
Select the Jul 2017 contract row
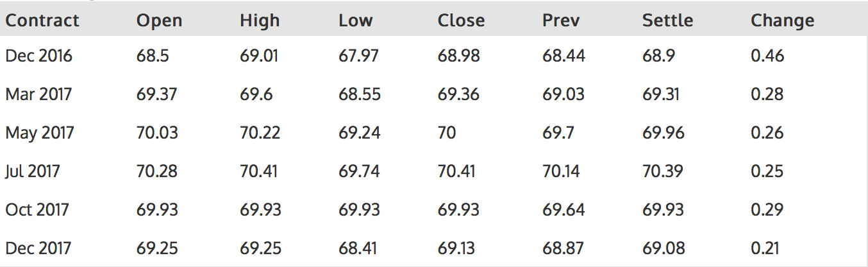[33, 171]
